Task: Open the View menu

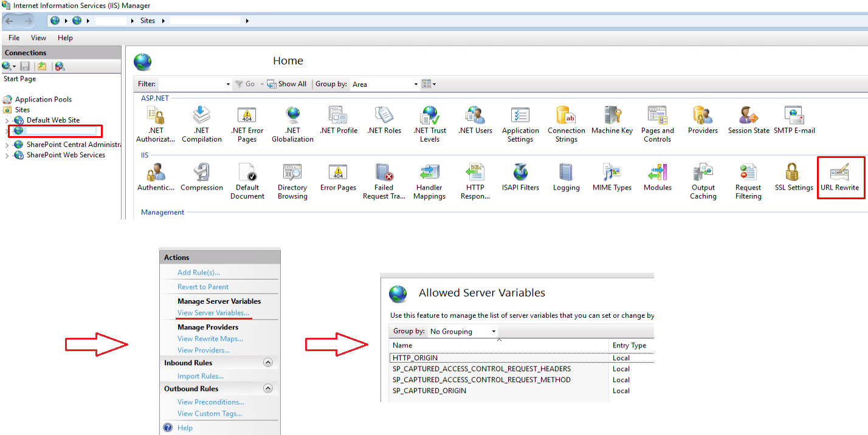Action: tap(38, 38)
